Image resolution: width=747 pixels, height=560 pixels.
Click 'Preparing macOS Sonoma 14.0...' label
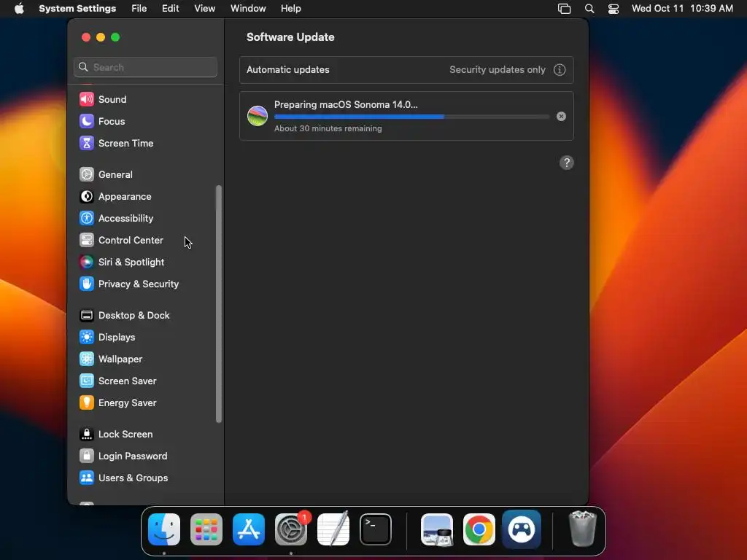[346, 105]
